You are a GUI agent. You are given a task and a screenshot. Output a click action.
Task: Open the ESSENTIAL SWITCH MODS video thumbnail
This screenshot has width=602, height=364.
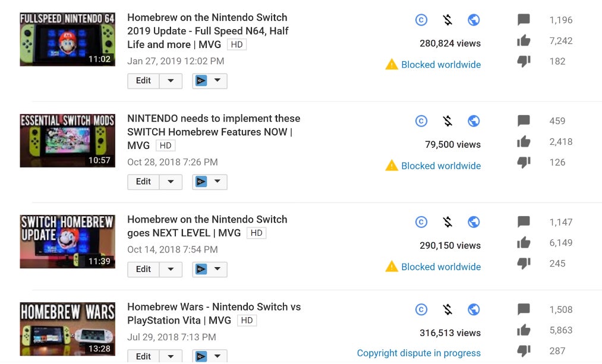(x=67, y=141)
